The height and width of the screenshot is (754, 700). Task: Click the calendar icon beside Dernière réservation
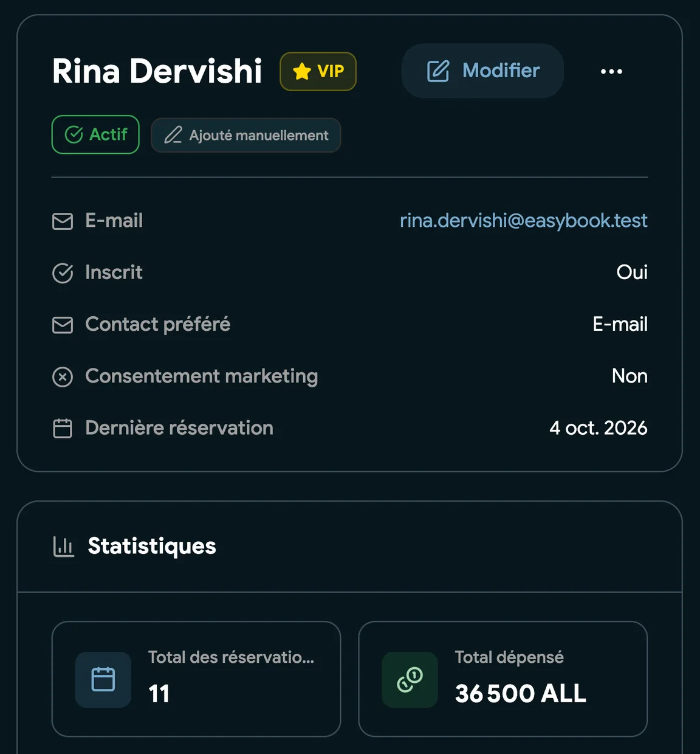click(x=63, y=429)
